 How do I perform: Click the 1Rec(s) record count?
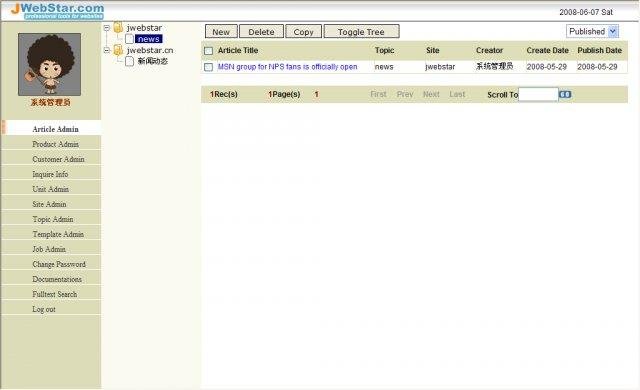224,94
